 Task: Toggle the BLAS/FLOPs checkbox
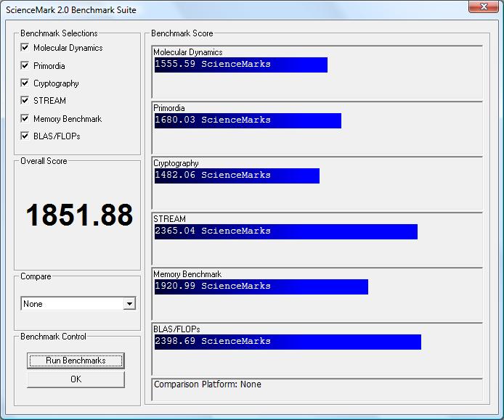25,136
